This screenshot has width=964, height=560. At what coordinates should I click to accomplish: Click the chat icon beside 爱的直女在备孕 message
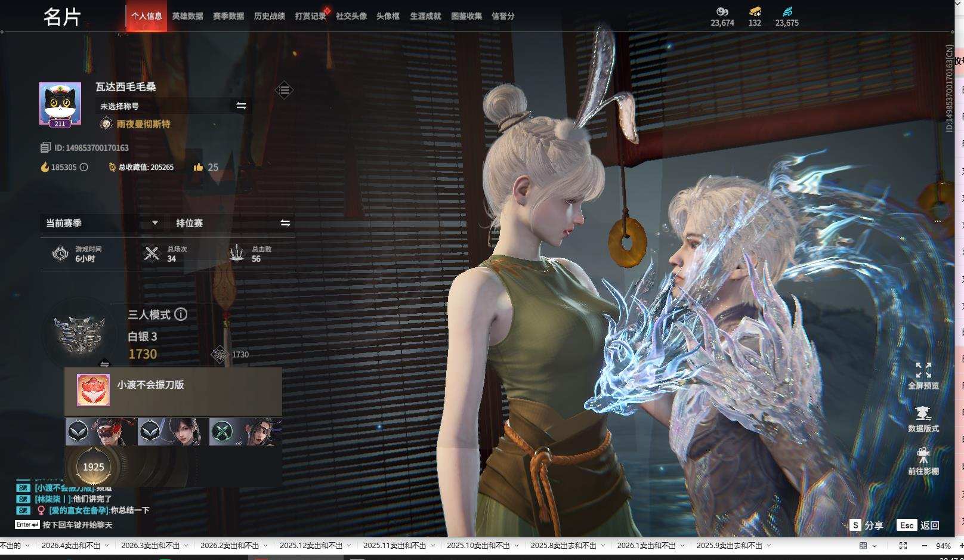pos(23,510)
